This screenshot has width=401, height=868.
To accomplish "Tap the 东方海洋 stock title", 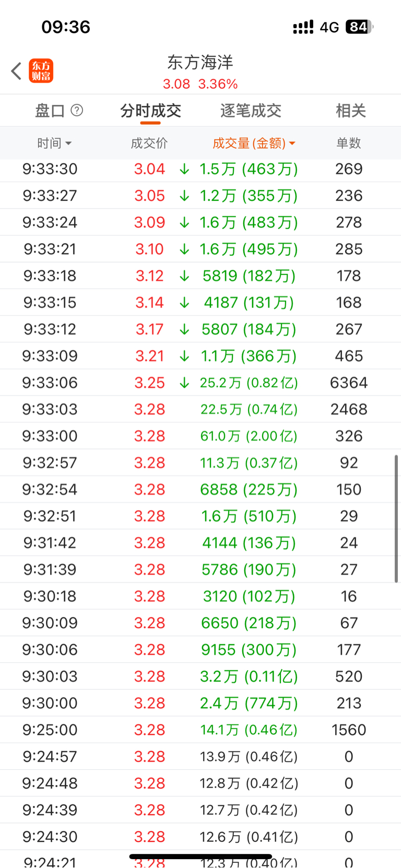I will 200,63.
